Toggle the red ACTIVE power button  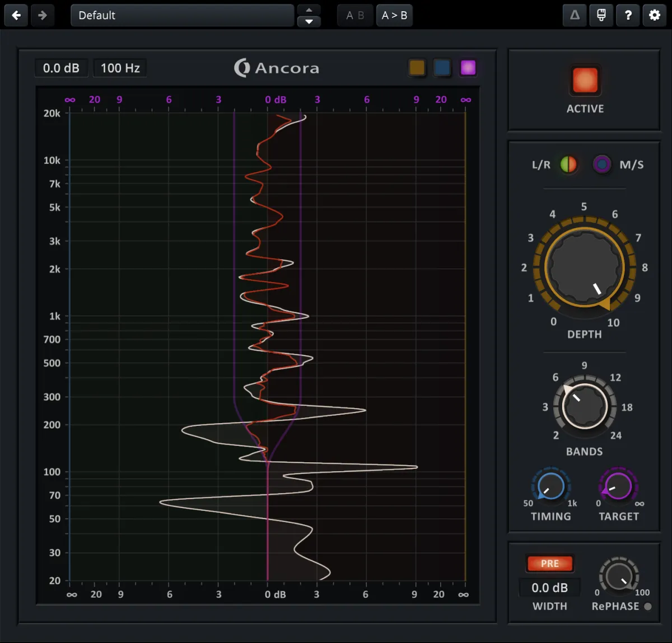(x=585, y=80)
